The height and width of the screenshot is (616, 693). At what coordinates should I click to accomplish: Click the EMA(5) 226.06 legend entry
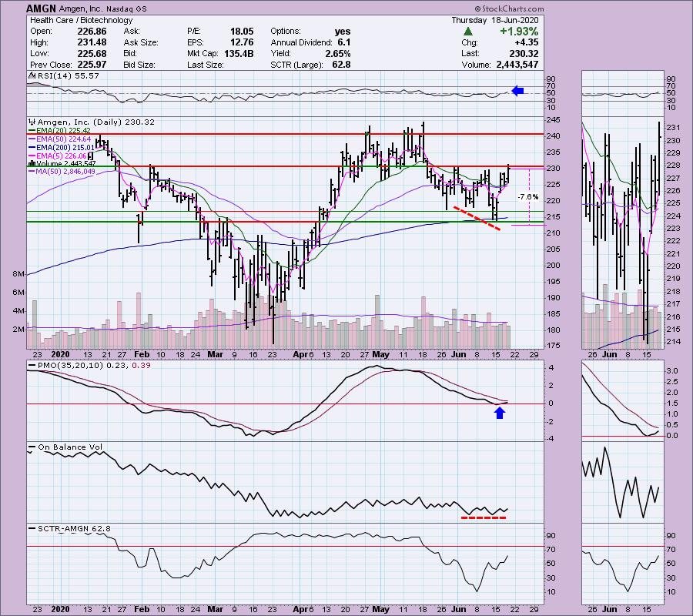pos(62,156)
